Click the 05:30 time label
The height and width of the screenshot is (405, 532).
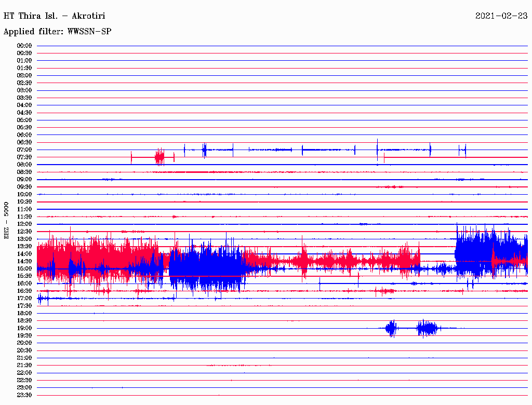[x=24, y=128]
